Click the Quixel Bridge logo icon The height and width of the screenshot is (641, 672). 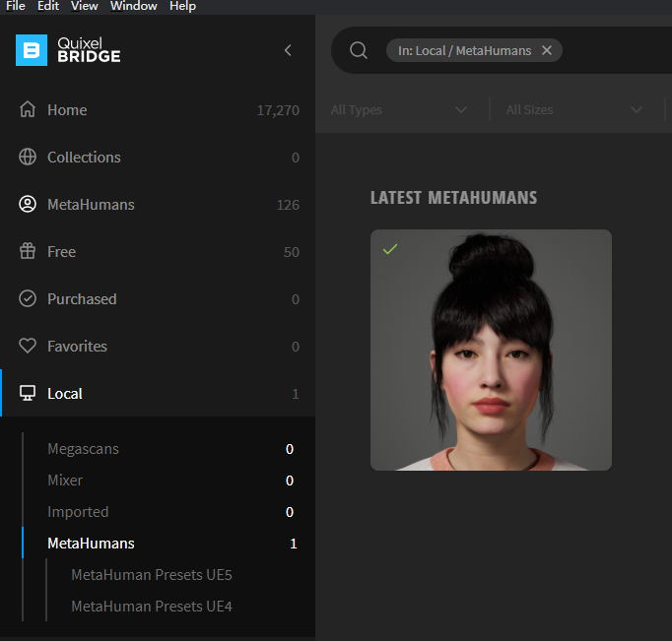(32, 50)
